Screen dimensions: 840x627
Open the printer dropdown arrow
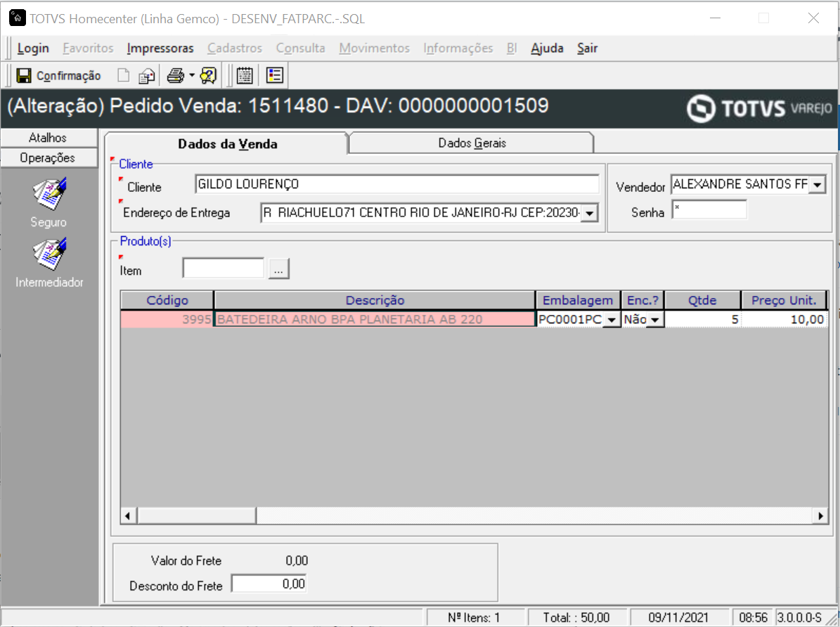192,75
